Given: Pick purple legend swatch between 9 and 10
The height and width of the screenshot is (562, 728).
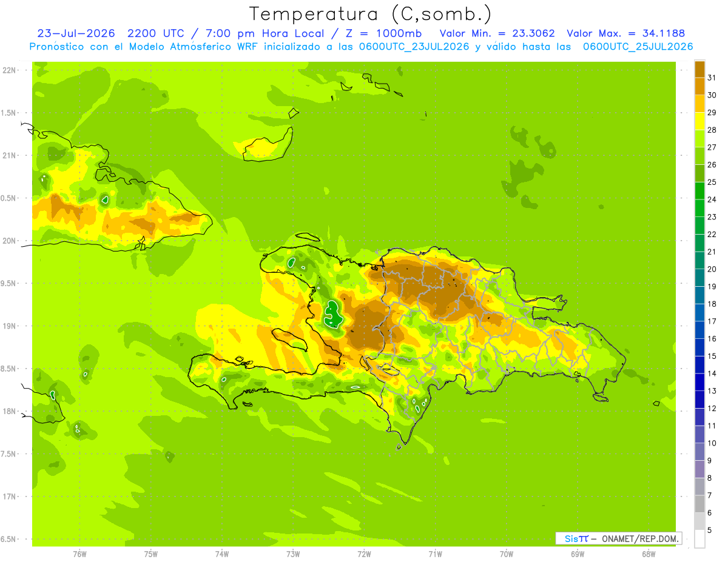Looking at the screenshot, I should (699, 452).
